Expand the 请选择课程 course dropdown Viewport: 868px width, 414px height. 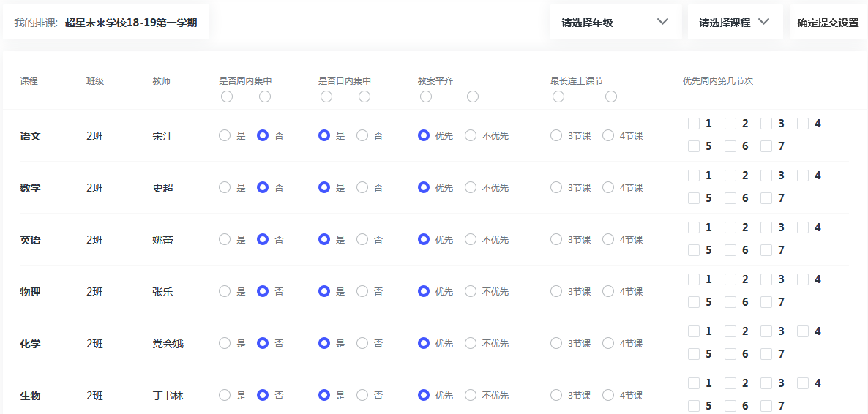point(734,23)
